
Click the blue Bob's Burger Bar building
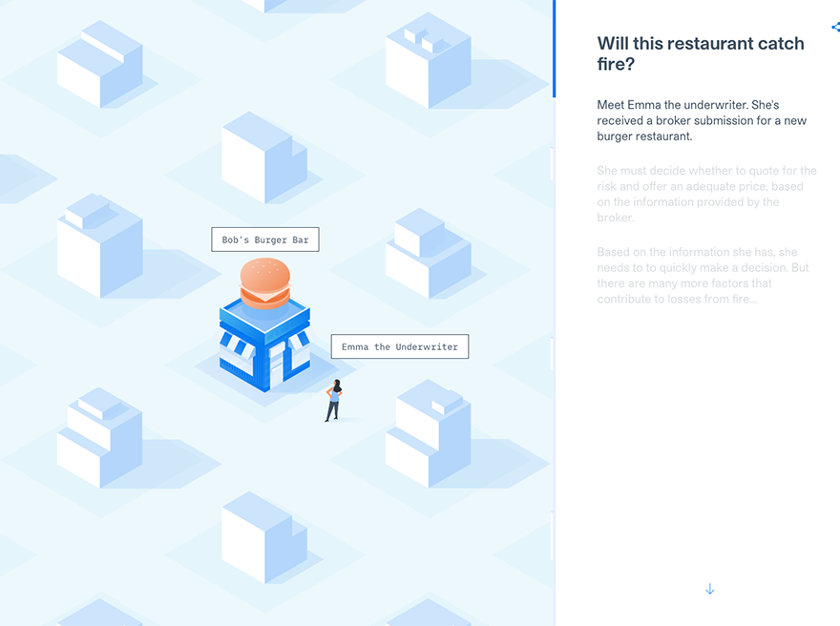point(264,344)
